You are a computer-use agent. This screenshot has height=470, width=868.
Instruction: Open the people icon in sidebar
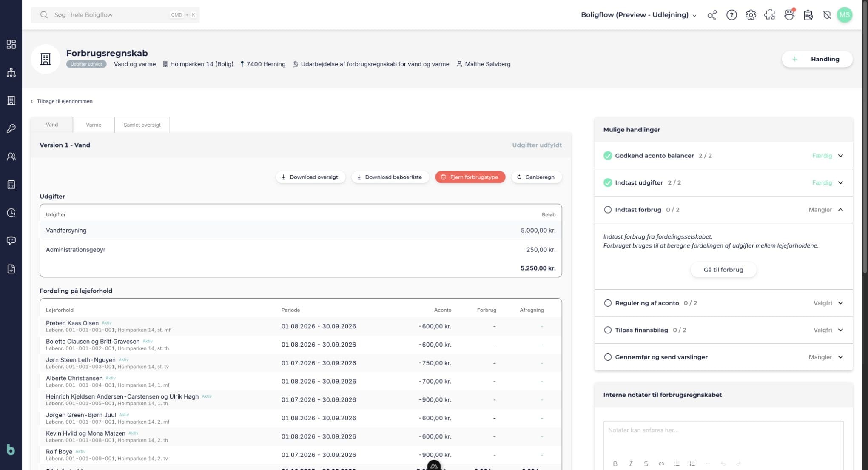(x=11, y=157)
